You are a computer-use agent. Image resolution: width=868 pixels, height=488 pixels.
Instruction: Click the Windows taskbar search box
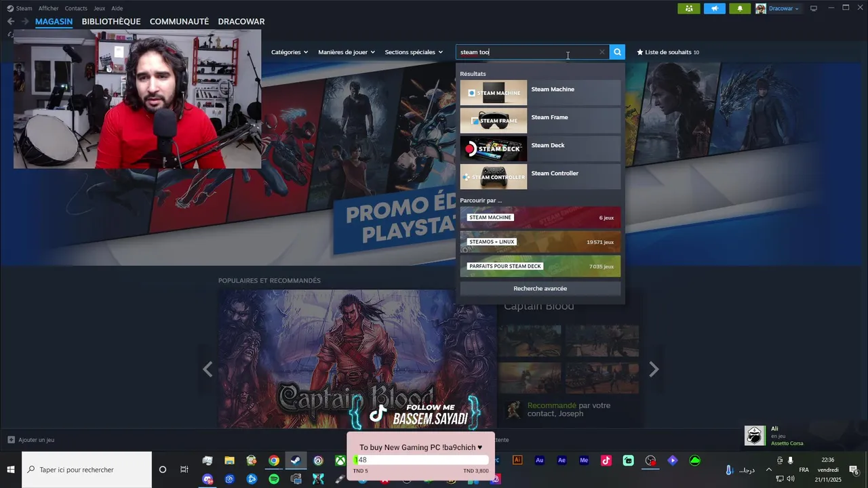pos(87,470)
